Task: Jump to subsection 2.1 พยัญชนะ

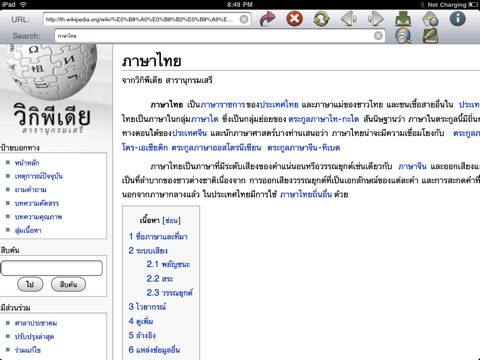Action: point(168,265)
